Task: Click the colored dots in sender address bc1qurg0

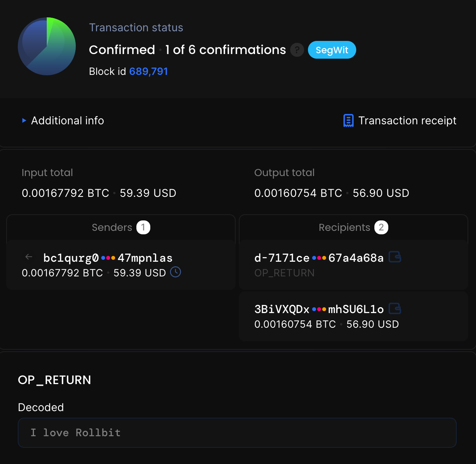Action: point(107,257)
